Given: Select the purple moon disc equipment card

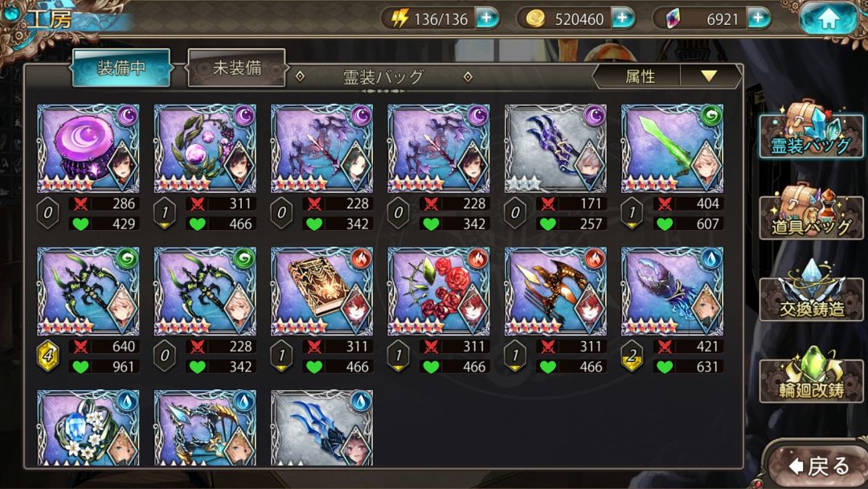Looking at the screenshot, I should point(88,149).
